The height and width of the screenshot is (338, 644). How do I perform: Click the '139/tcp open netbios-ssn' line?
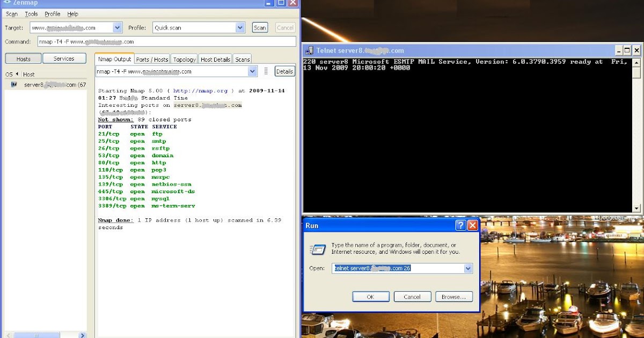(x=145, y=184)
